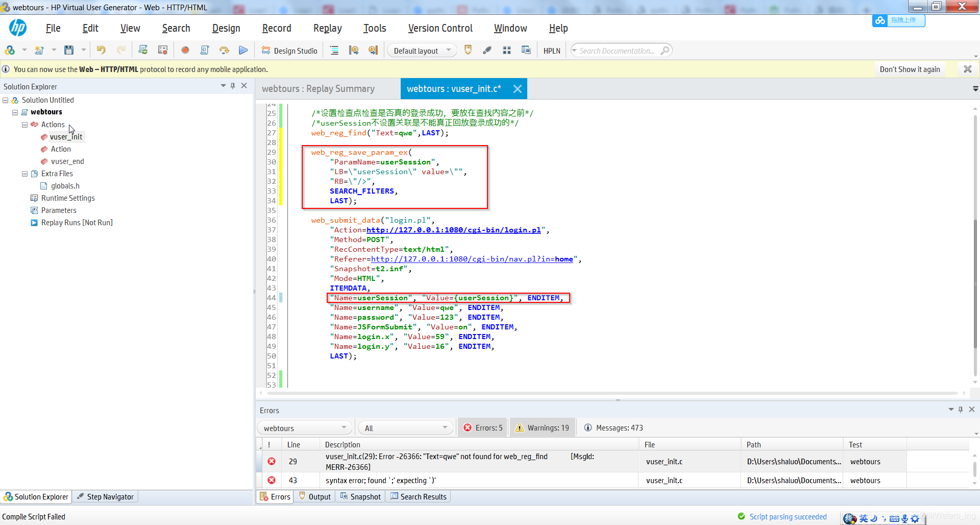Open the Tools menu
Viewport: 980px width, 525px height.
click(375, 28)
